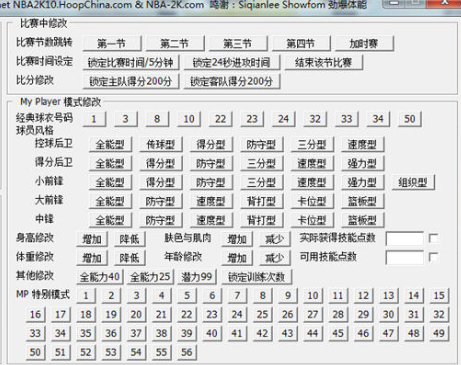The width and height of the screenshot is (461, 365).
Task: Click the 潜力99 button
Action: click(197, 277)
